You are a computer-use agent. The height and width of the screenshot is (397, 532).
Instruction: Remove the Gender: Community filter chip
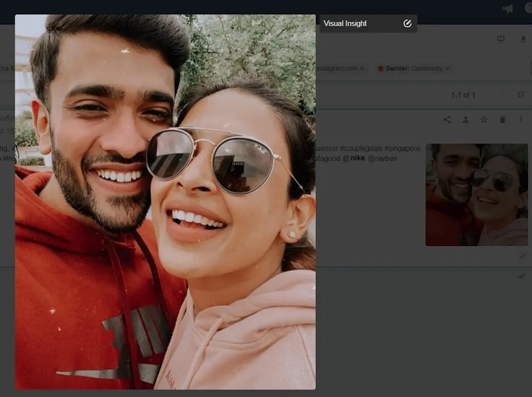point(447,69)
